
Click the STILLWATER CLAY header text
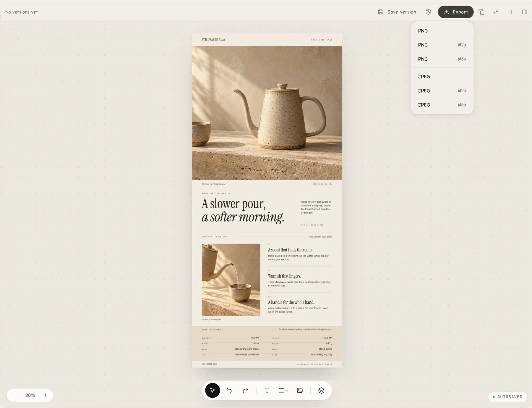pos(214,40)
